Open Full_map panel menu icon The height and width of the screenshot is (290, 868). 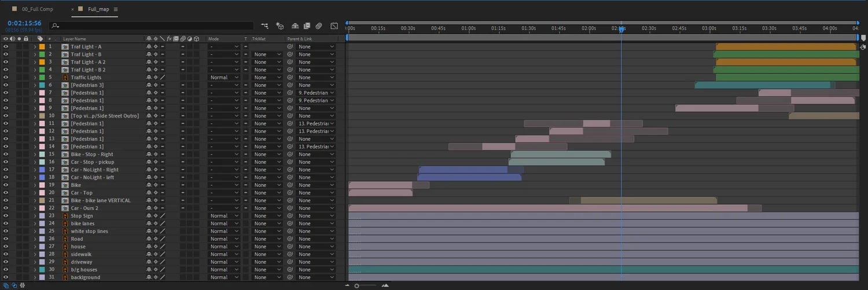(x=116, y=9)
